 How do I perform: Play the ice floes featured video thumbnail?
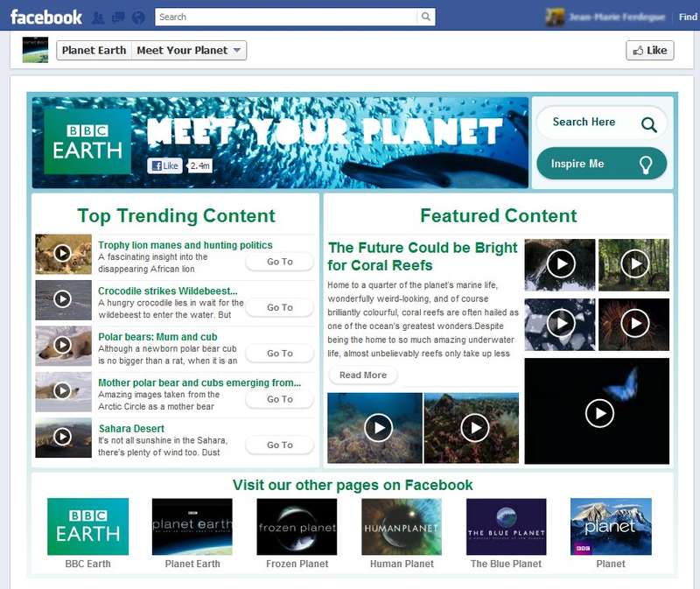pyautogui.click(x=560, y=324)
